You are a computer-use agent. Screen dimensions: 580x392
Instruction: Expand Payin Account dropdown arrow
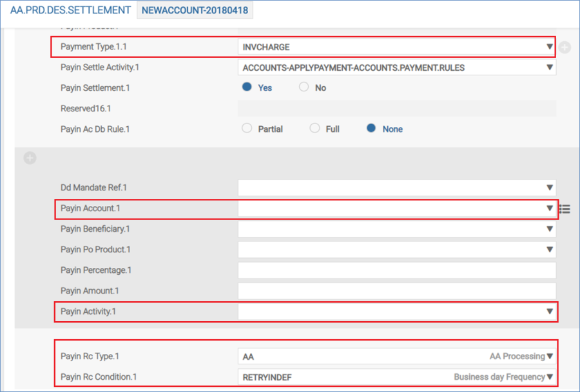pos(549,209)
